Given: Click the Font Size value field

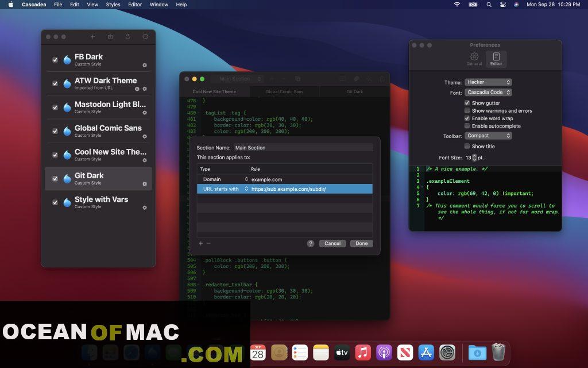Looking at the screenshot, I should tap(468, 158).
